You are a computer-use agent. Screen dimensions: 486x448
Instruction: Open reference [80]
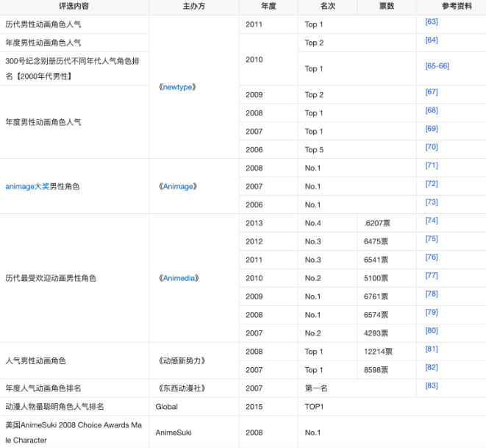point(432,330)
